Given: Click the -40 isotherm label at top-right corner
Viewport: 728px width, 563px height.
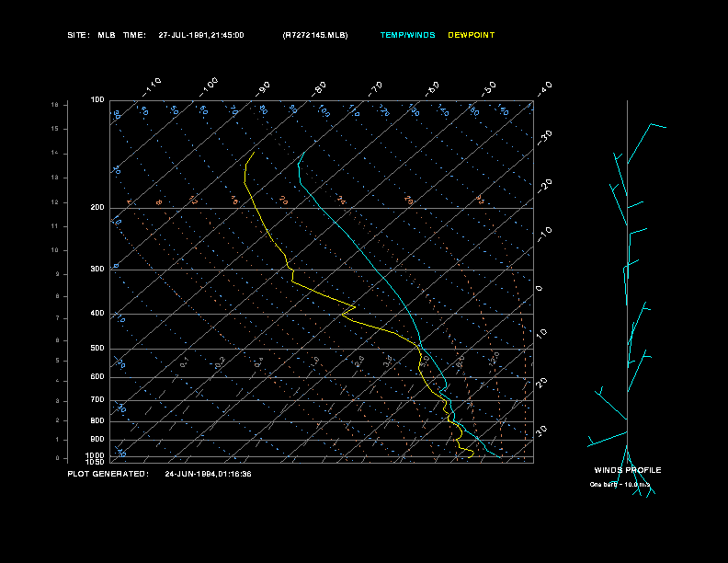Looking at the screenshot, I should point(545,89).
